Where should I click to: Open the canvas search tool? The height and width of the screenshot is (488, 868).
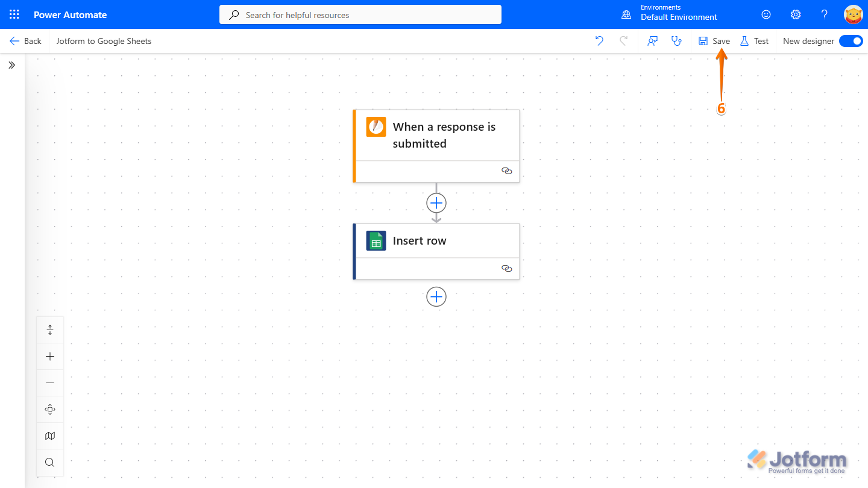point(50,462)
